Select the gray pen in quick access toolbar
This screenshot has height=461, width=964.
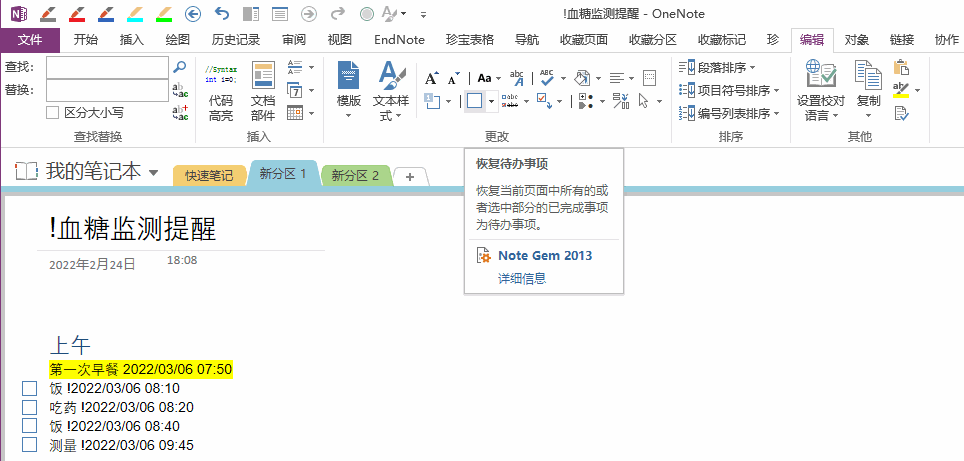click(x=49, y=13)
